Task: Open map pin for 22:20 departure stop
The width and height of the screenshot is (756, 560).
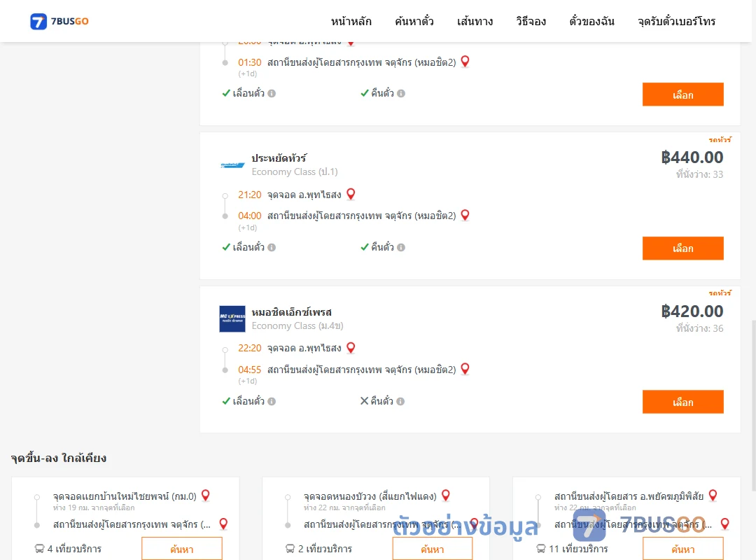Action: (x=351, y=347)
